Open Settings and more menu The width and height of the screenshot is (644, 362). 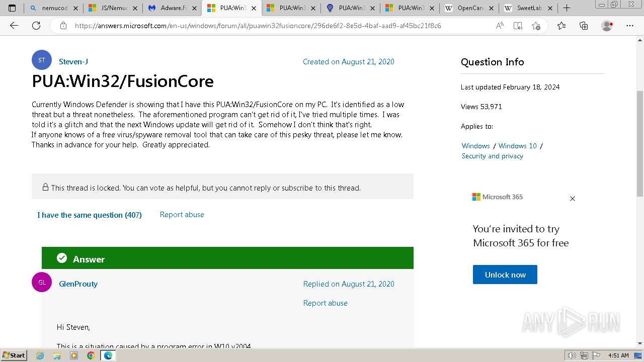[x=629, y=26]
